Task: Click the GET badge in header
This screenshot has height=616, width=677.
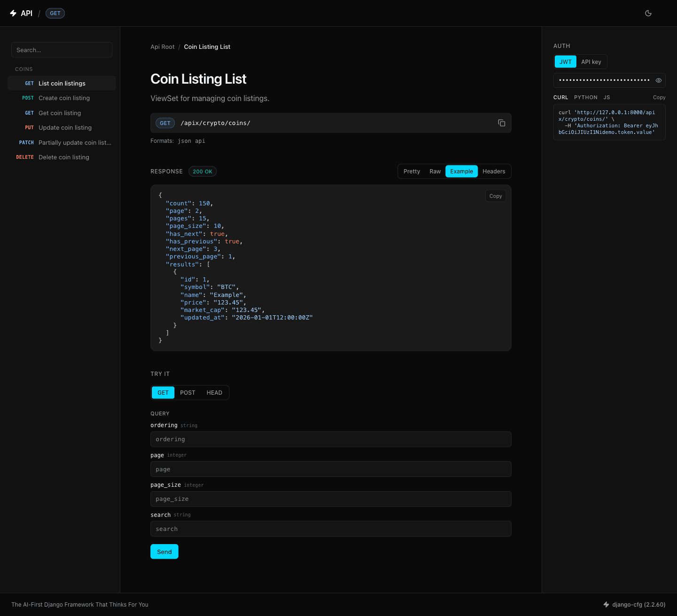Action: tap(55, 13)
